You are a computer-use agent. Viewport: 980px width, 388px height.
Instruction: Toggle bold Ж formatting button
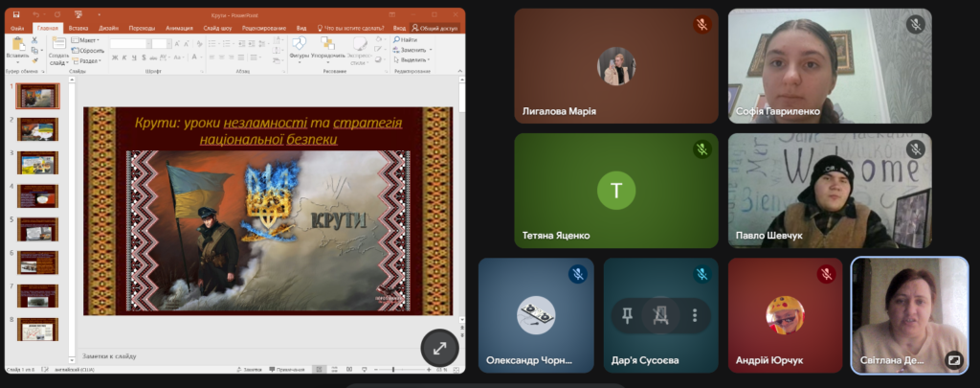114,59
